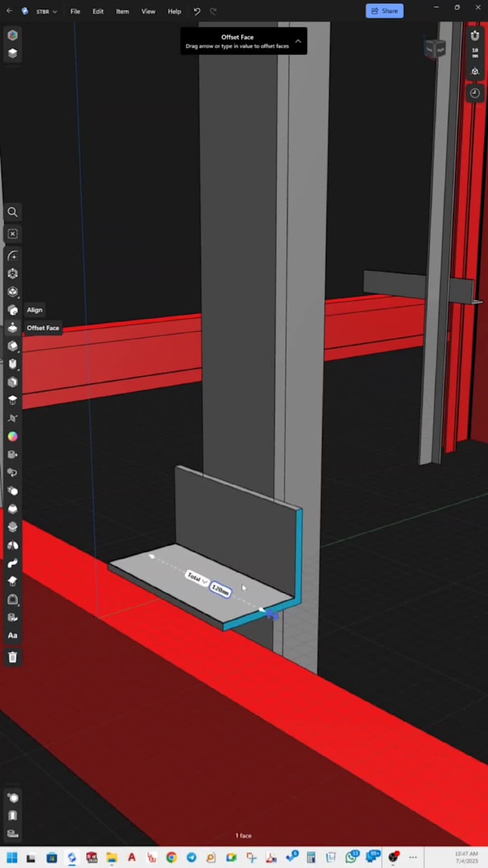Click the '1 face' selection status text
This screenshot has height=868, width=488.
coord(244,836)
